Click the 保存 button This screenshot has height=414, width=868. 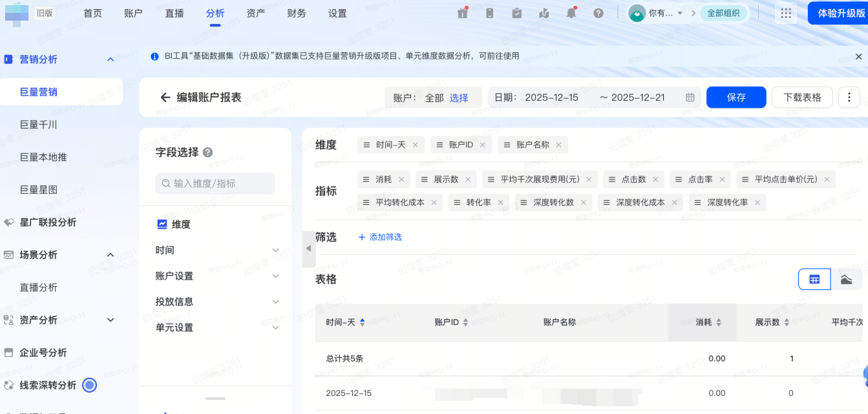[x=736, y=98]
